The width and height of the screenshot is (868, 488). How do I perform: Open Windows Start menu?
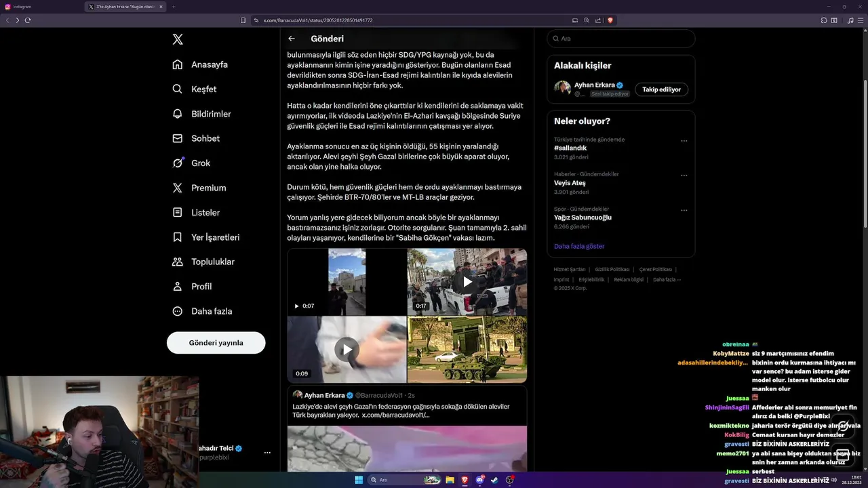359,480
